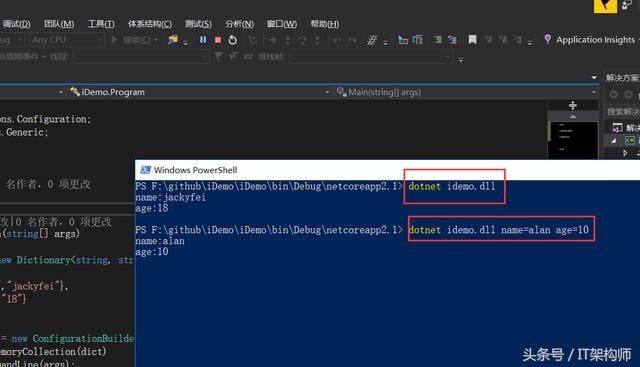Open the 调试(D) menu
This screenshot has width=640, height=367.
point(16,24)
